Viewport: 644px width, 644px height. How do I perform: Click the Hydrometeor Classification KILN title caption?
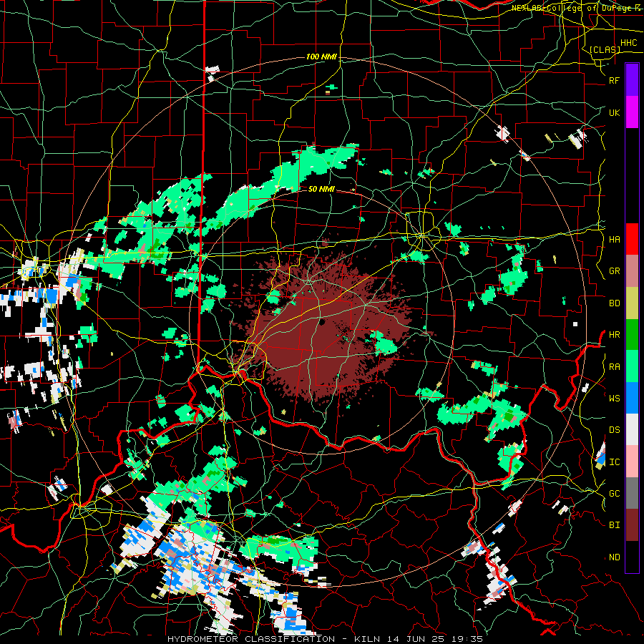tap(326, 639)
